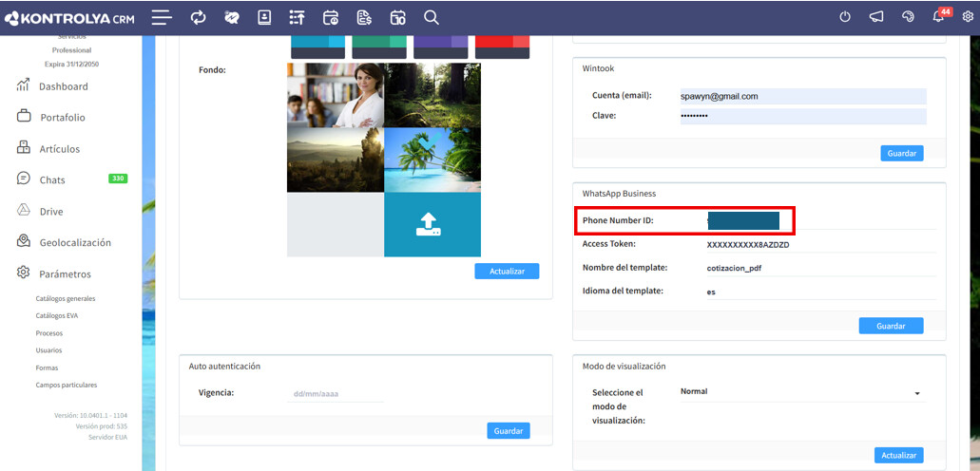Open Chats from sidebar menu

(x=52, y=180)
